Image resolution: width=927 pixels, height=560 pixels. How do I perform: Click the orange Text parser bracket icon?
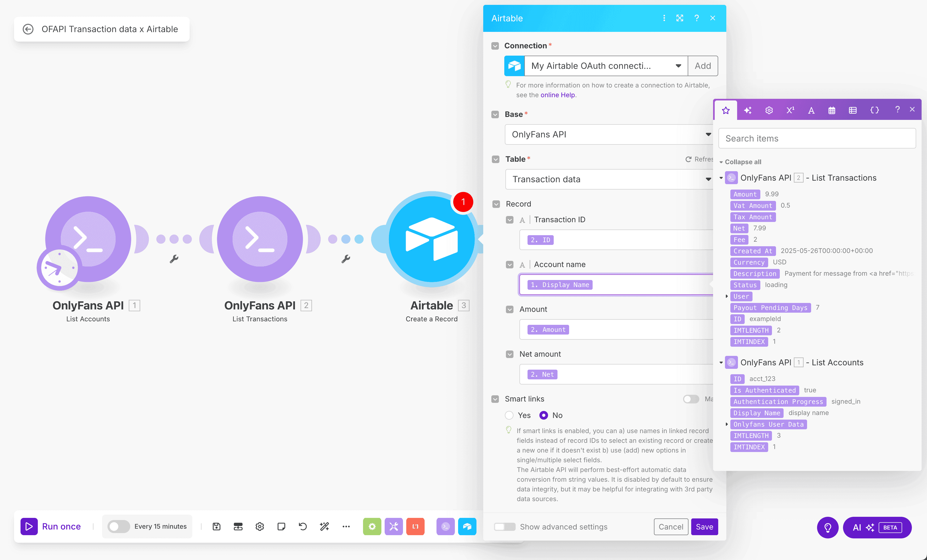415,526
